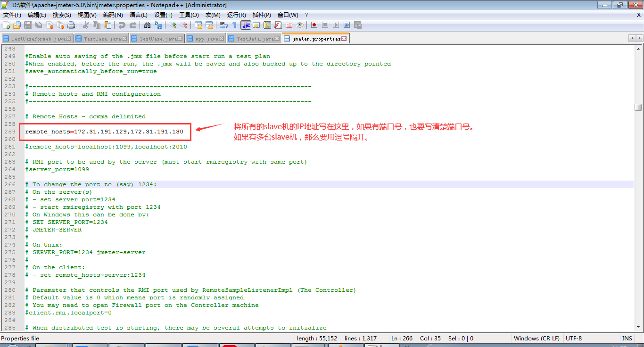This screenshot has width=644, height=347.
Task: Close the App.java tab
Action: (221, 39)
